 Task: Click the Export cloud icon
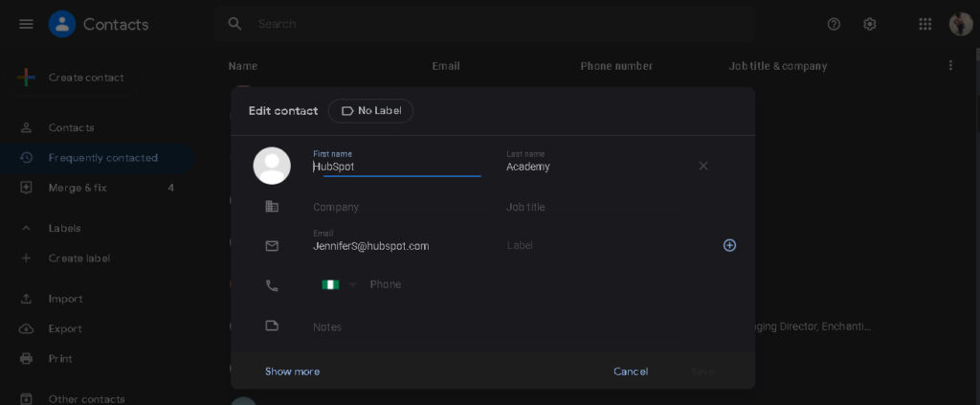26,328
